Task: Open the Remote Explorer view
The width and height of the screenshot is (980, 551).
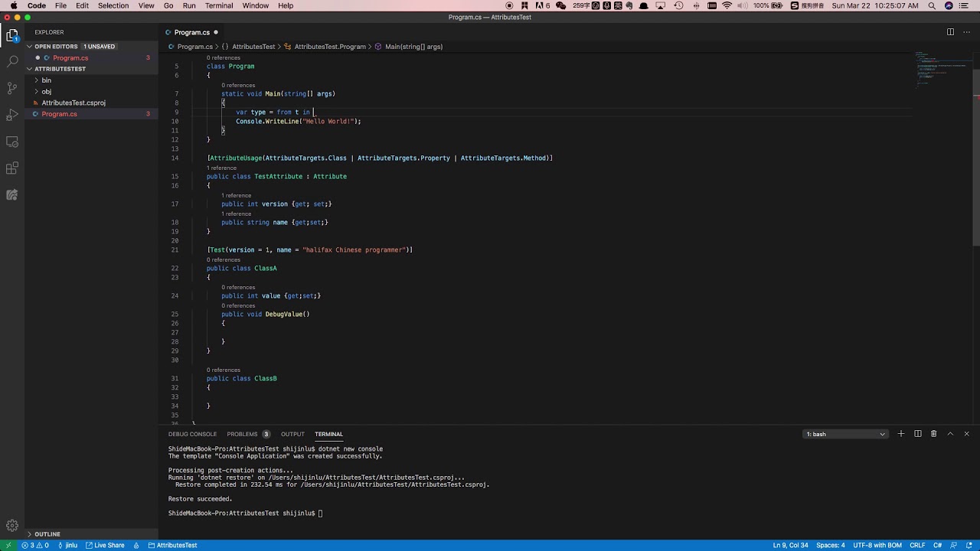Action: pos(12,142)
